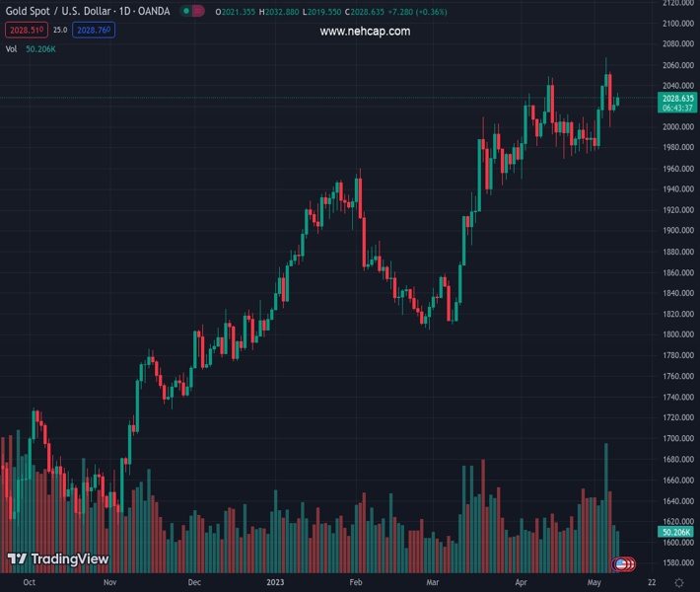Click the Open price value 2021.355
The height and width of the screenshot is (592, 700).
point(235,11)
